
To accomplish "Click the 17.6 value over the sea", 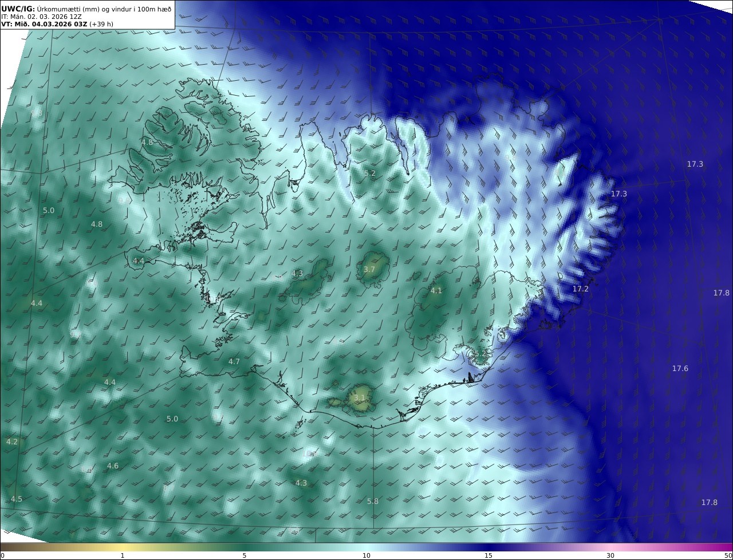I will coord(680,368).
